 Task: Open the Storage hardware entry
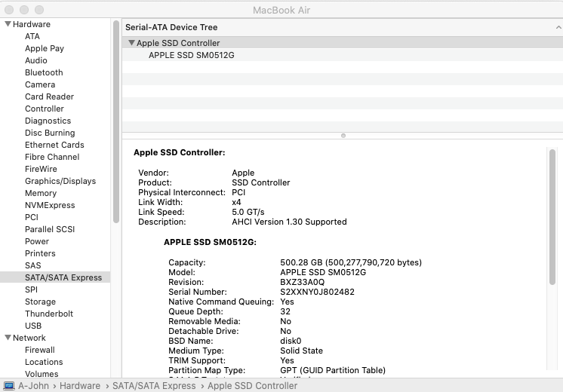pos(40,302)
